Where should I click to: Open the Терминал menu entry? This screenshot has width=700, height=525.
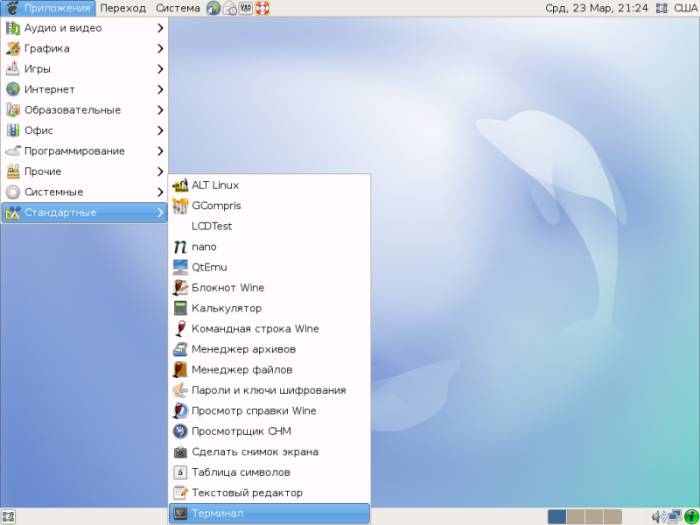click(x=269, y=513)
